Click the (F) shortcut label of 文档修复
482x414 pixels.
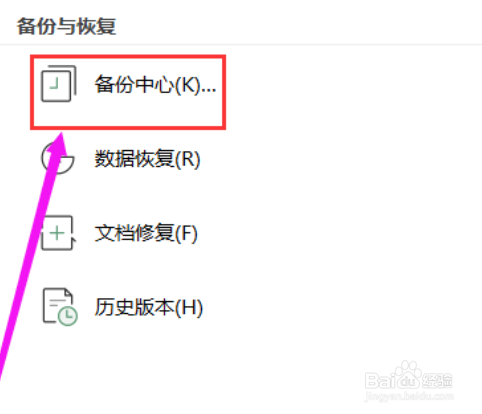click(x=186, y=233)
